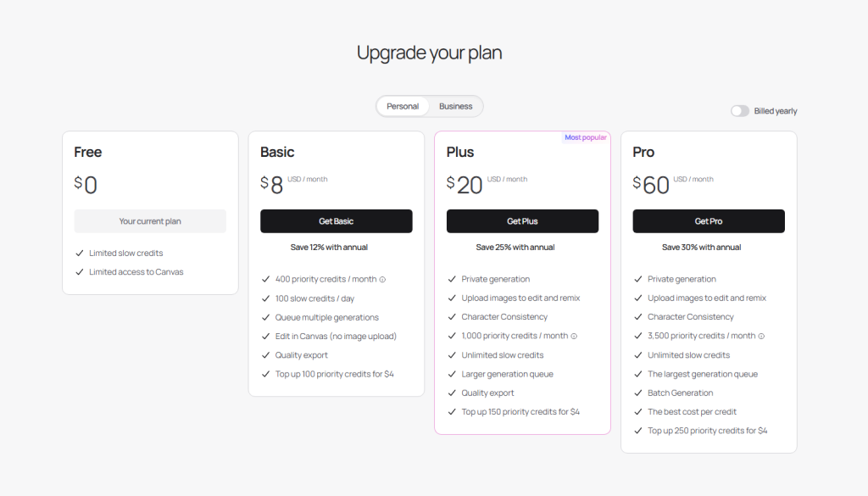
Task: Click info icon next to 1,000 priority credits
Action: (574, 337)
